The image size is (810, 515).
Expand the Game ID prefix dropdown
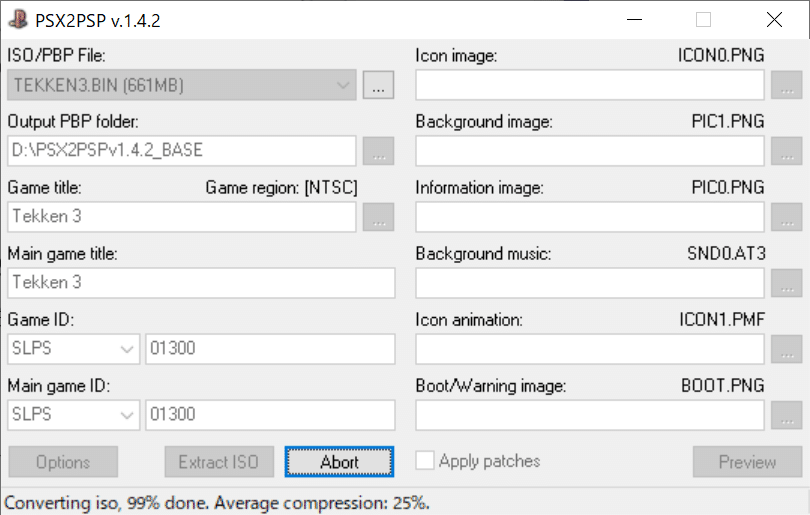tap(127, 349)
